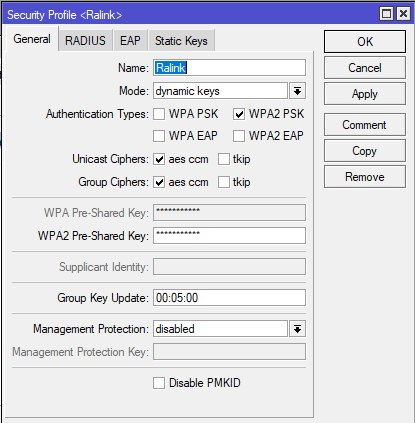
Task: Remove the Ralink security profile
Action: 365,177
